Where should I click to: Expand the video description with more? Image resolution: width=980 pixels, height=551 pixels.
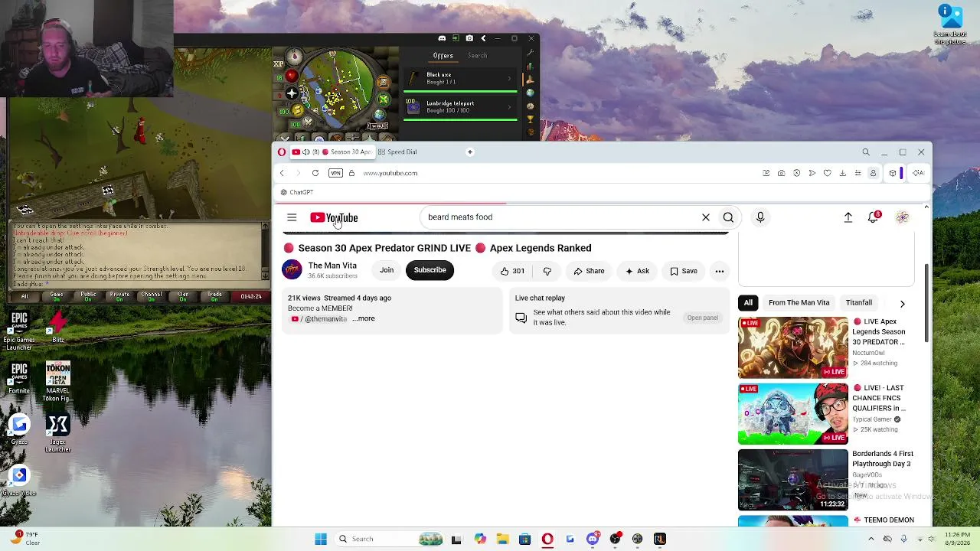[x=364, y=318]
